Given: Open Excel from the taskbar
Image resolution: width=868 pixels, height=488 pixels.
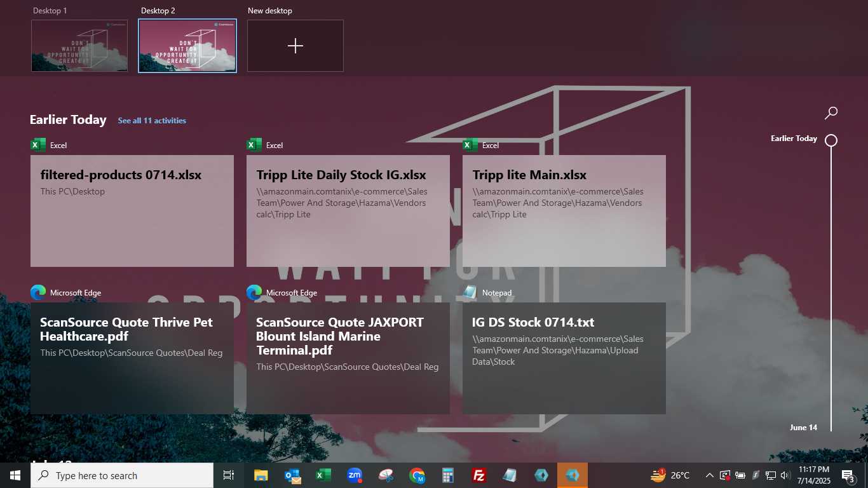Looking at the screenshot, I should (x=323, y=475).
